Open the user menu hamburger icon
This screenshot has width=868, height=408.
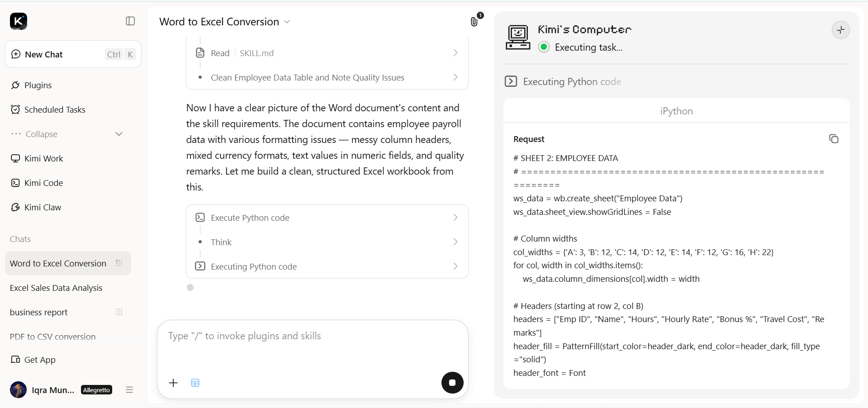click(129, 390)
